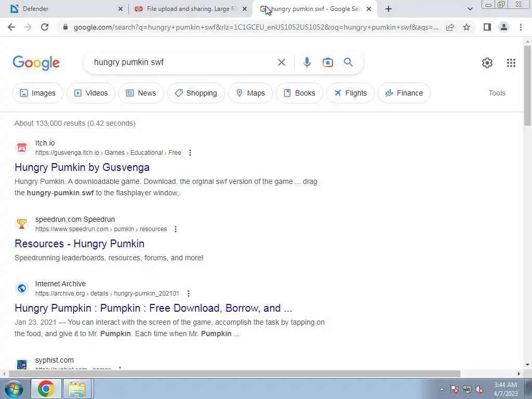Open Google quick settings gear

487,63
